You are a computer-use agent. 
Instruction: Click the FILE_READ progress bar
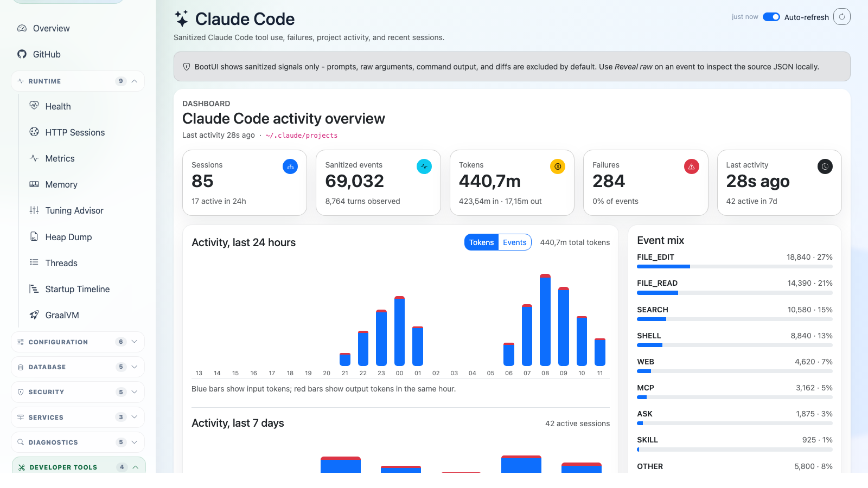(x=735, y=293)
